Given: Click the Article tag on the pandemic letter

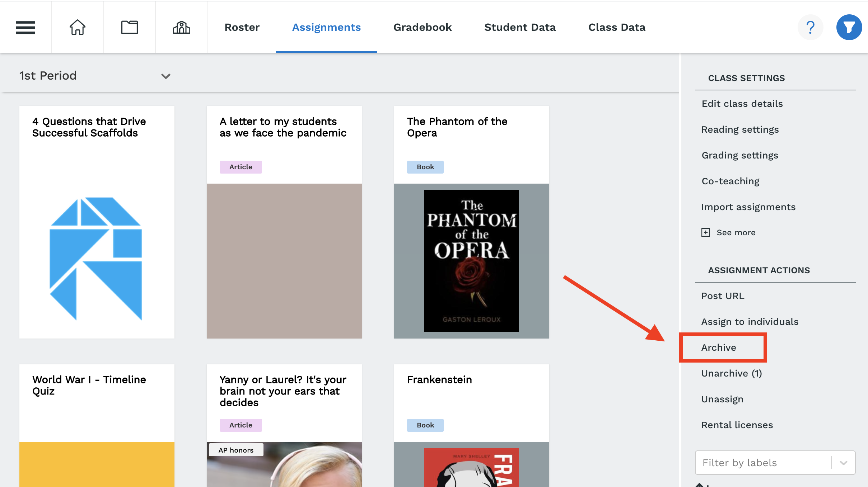Looking at the screenshot, I should pos(241,167).
